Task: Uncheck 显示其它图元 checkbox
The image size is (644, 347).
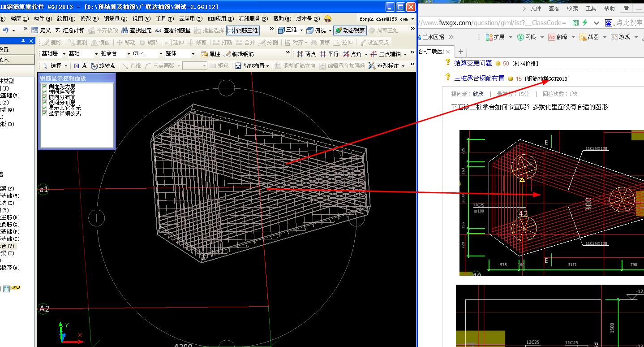Action: point(44,108)
